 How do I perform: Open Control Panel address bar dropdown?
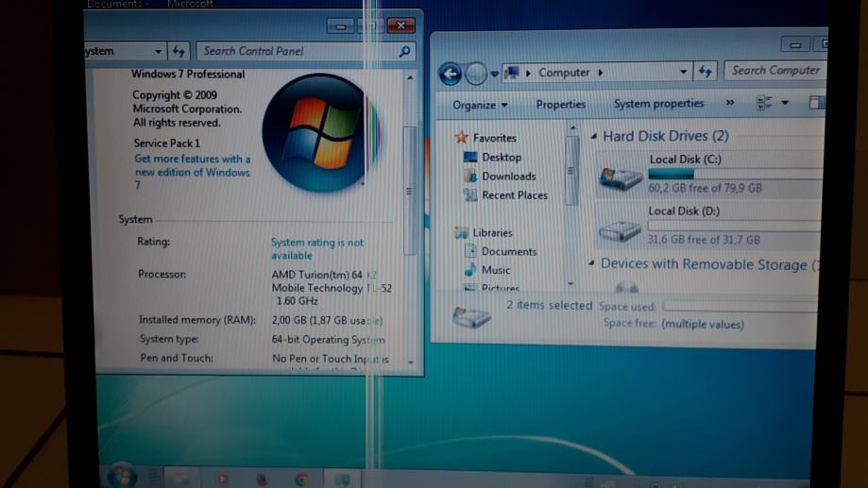[x=158, y=52]
